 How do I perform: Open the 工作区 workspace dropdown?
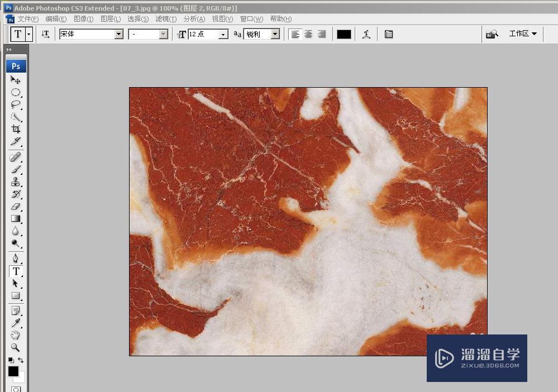point(523,34)
